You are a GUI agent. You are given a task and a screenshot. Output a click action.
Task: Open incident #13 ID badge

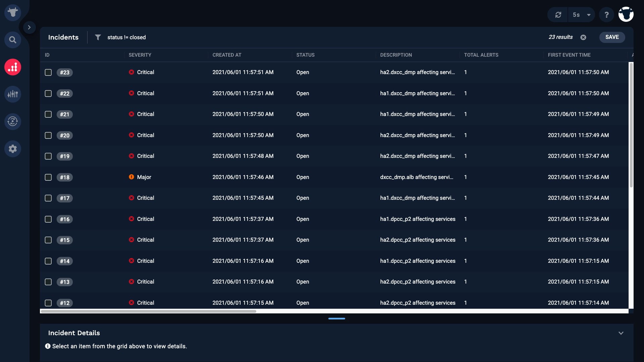[x=65, y=282]
